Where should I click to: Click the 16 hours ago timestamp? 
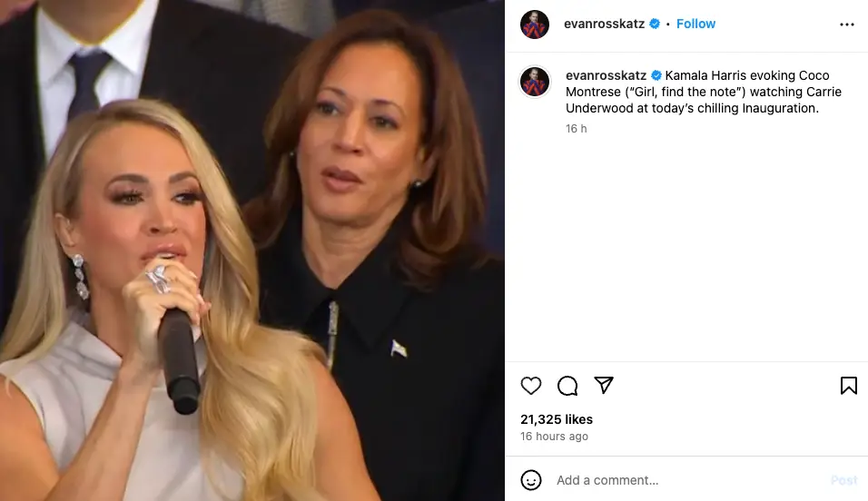554,437
